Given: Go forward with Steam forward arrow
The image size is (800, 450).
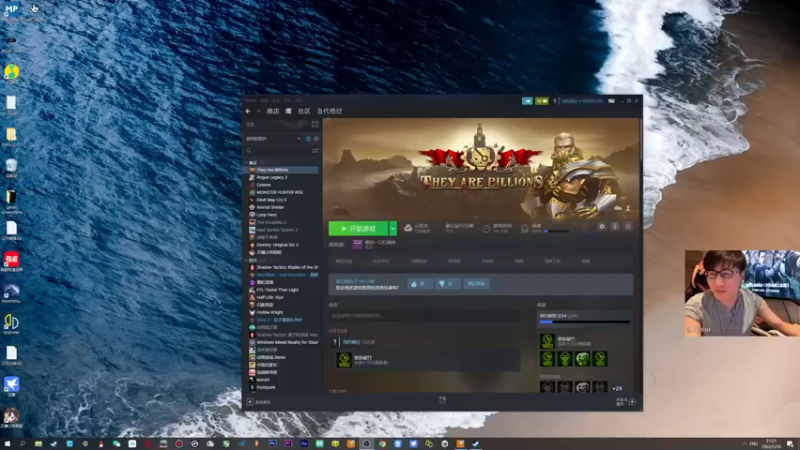Looking at the screenshot, I should [x=258, y=111].
